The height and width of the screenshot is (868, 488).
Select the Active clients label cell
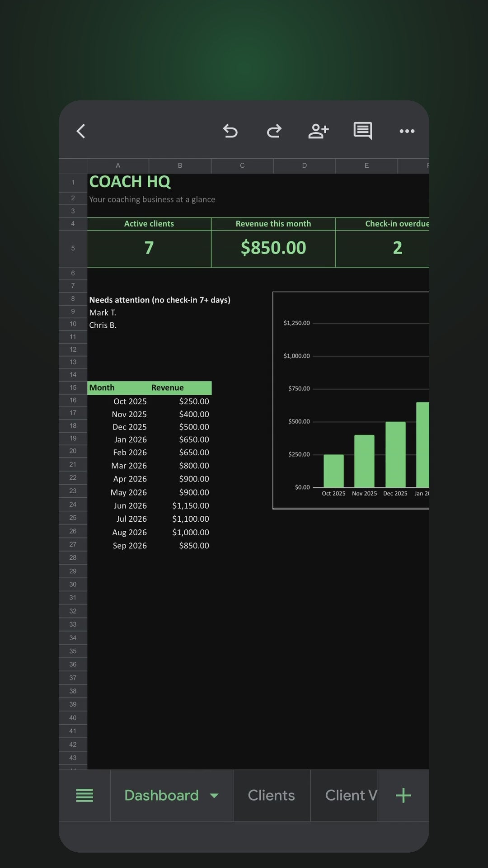click(149, 224)
